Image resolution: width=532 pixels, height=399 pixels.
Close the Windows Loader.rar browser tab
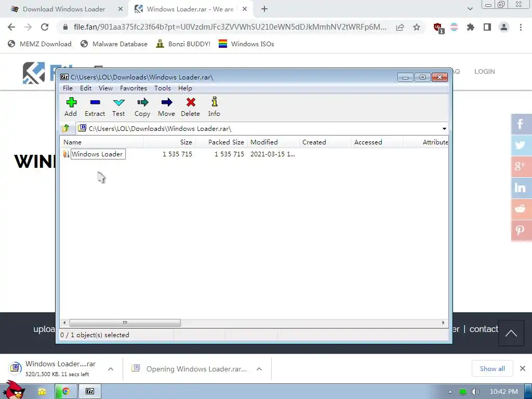(x=245, y=9)
